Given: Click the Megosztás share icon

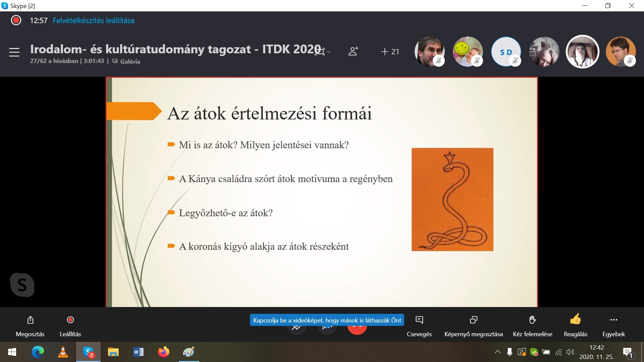Looking at the screenshot, I should pyautogui.click(x=30, y=320).
